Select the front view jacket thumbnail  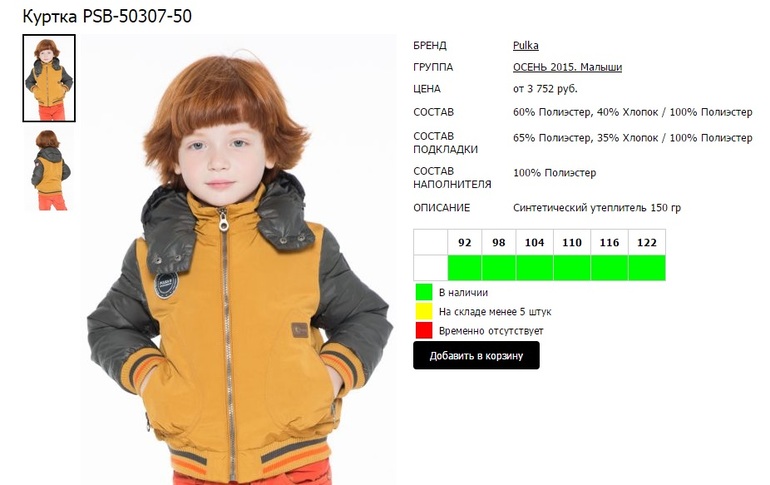[x=49, y=78]
